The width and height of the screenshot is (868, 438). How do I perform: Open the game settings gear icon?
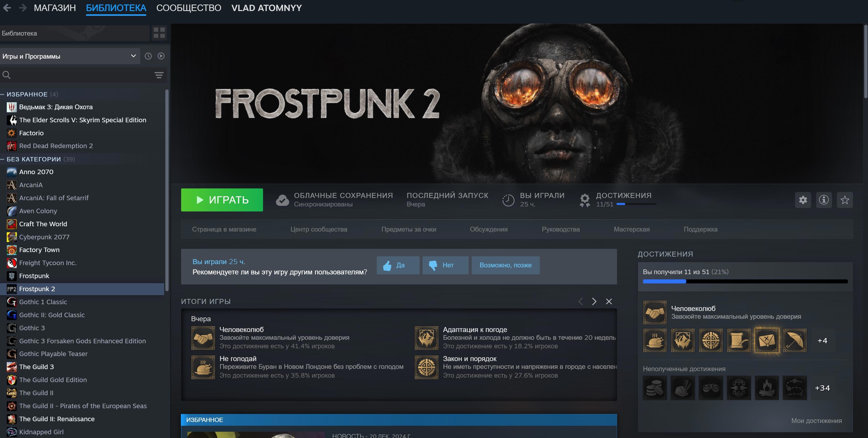pyautogui.click(x=803, y=200)
